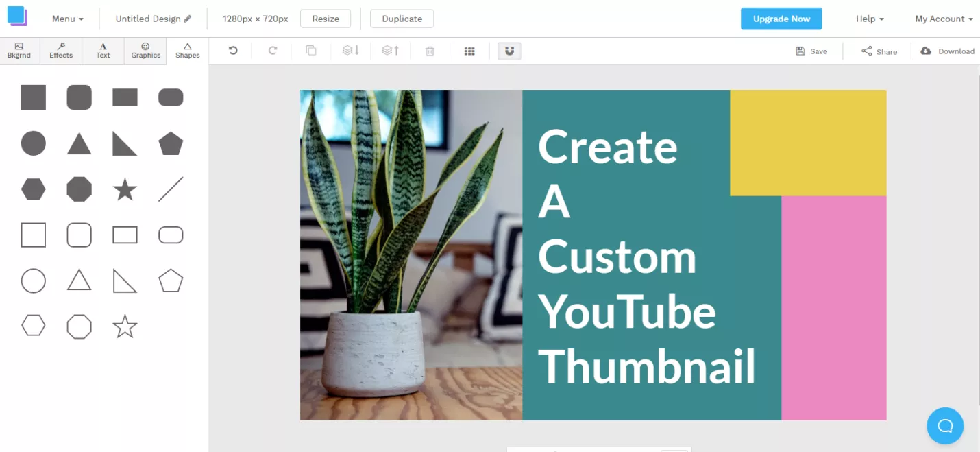The width and height of the screenshot is (980, 452).
Task: Add an outlined rounded square shape
Action: [79, 235]
